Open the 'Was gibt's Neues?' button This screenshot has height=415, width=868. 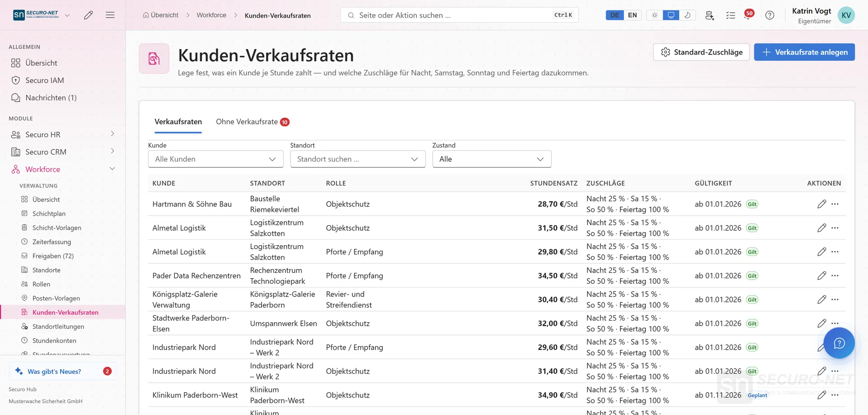tap(63, 371)
